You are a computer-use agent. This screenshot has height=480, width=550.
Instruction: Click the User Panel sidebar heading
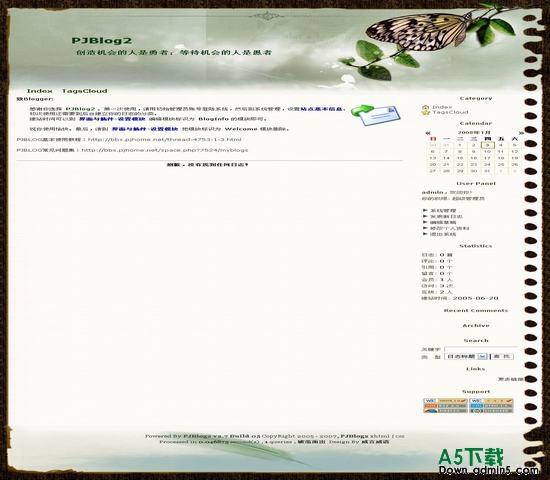click(x=476, y=184)
